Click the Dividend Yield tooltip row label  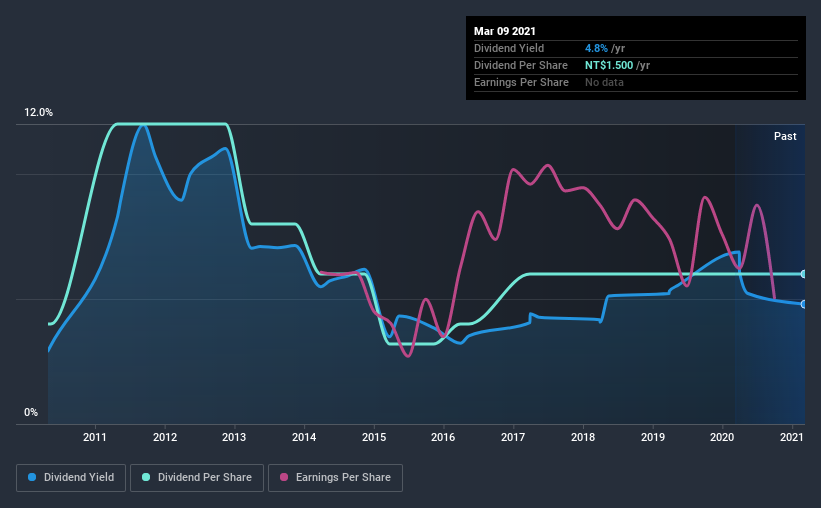tap(509, 48)
